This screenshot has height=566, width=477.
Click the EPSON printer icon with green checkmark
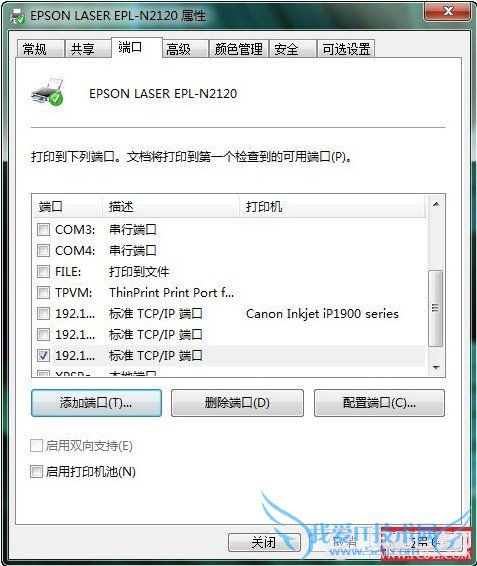[48, 92]
